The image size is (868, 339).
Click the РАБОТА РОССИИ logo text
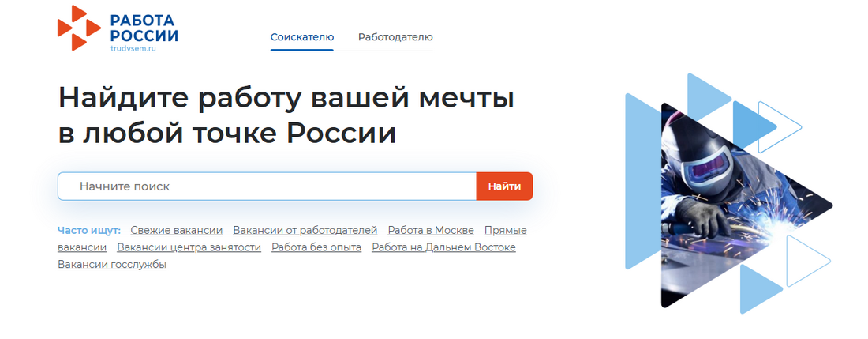click(144, 28)
